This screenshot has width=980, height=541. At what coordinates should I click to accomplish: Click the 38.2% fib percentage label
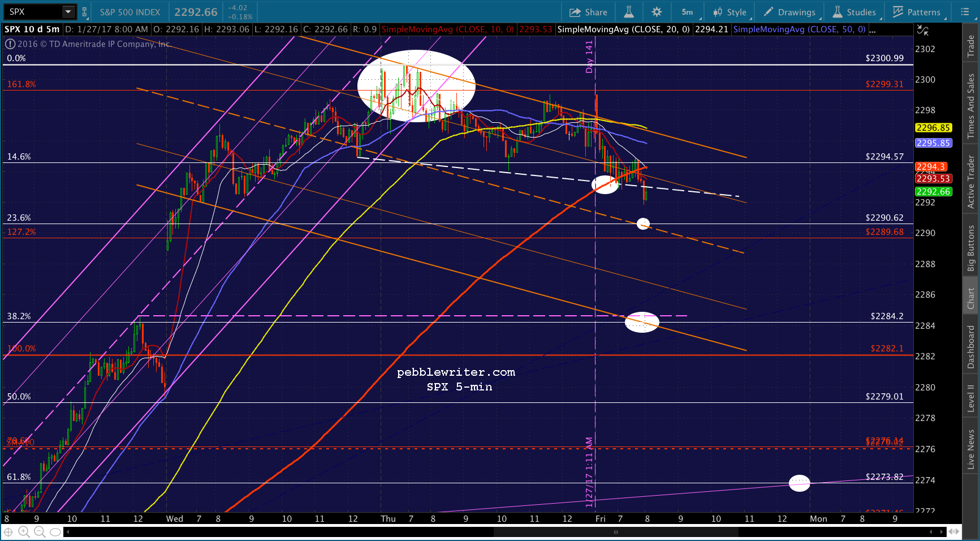tap(19, 316)
